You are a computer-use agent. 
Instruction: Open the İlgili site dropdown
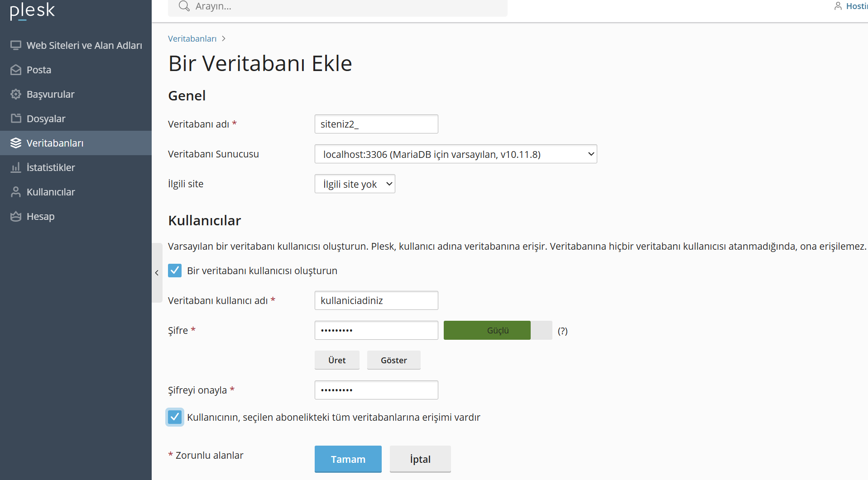point(355,184)
